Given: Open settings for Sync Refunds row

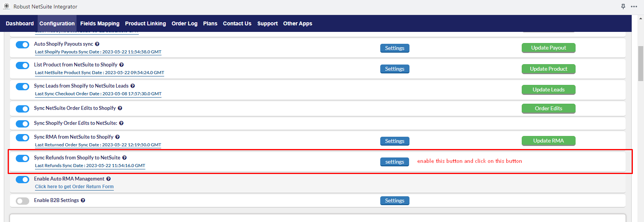Looking at the screenshot, I should (394, 162).
